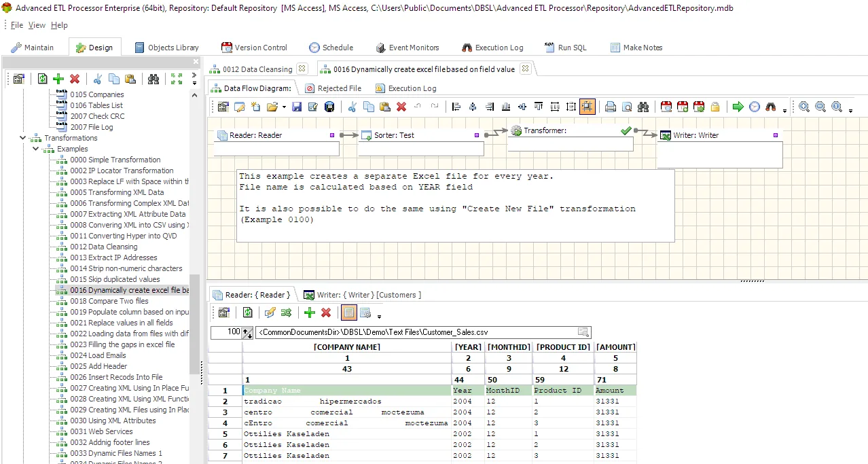
Task: Click the Paste clipboard icon in the diagram toolbar
Action: click(x=385, y=107)
